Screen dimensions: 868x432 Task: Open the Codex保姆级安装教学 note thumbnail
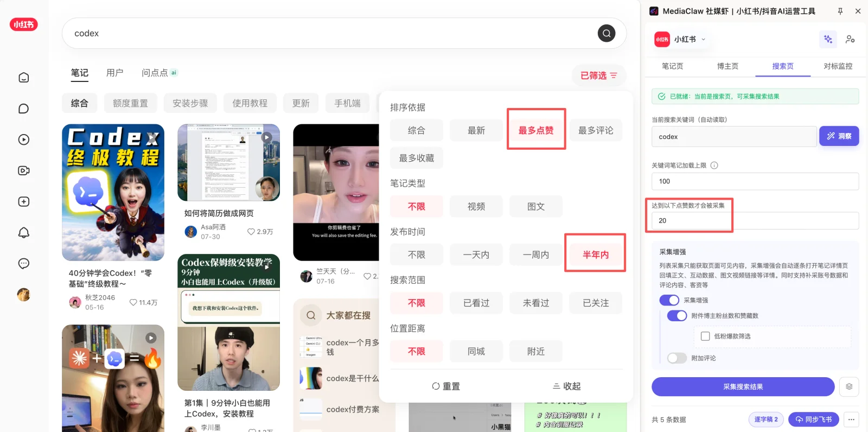point(228,322)
